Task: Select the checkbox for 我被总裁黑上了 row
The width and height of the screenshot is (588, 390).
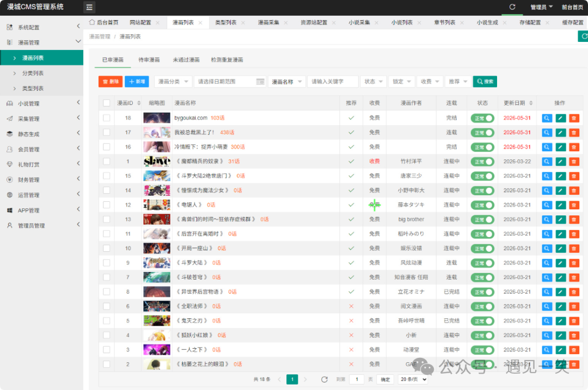Action: click(107, 133)
